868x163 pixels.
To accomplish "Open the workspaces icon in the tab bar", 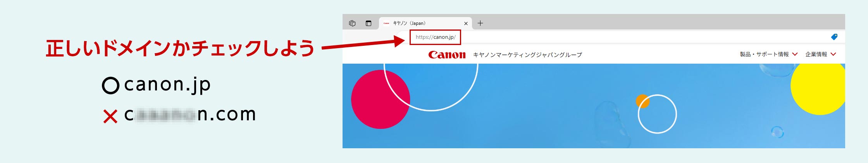I will pos(352,23).
